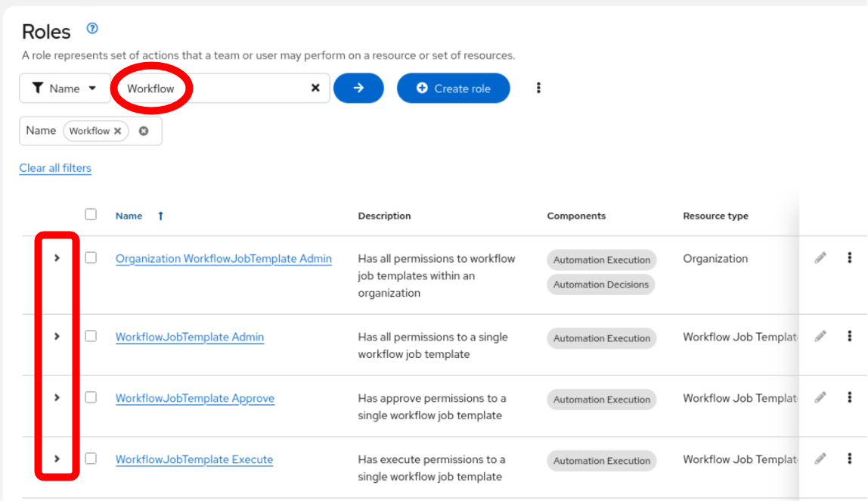Viewport: 868px width, 501px height.
Task: Open the Name filter type dropdown
Action: [x=65, y=88]
